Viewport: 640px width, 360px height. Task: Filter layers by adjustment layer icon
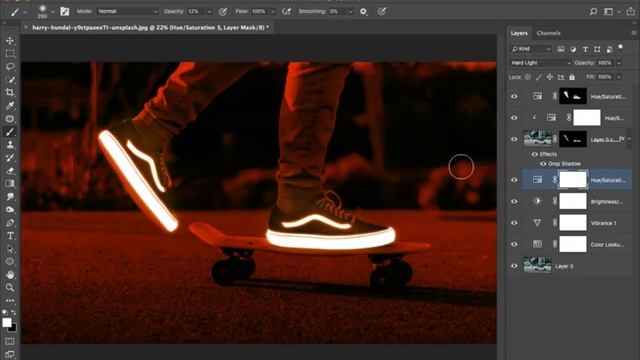coord(573,49)
